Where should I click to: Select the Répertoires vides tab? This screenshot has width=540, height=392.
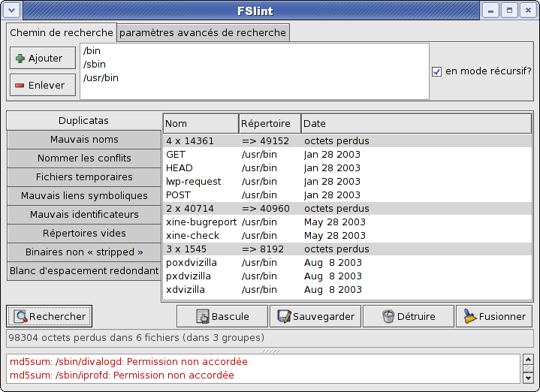[x=84, y=234]
